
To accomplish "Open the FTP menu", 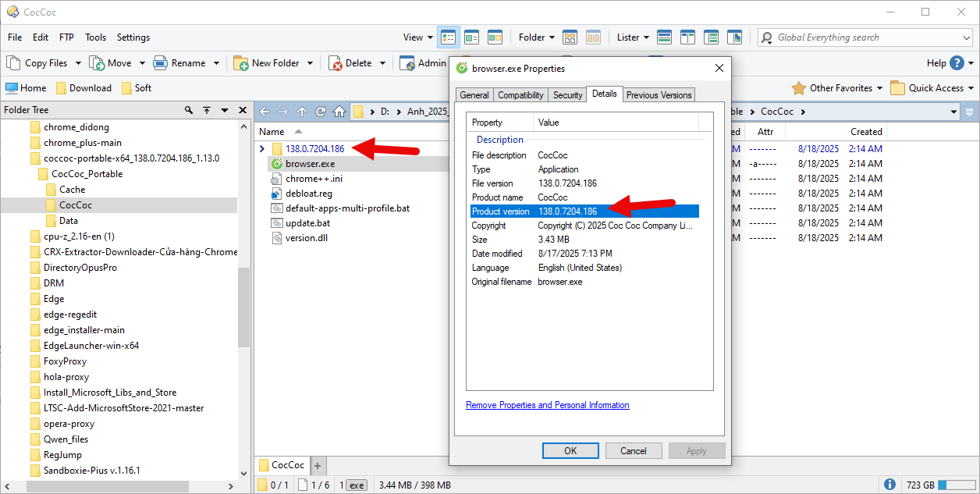I will coord(66,37).
